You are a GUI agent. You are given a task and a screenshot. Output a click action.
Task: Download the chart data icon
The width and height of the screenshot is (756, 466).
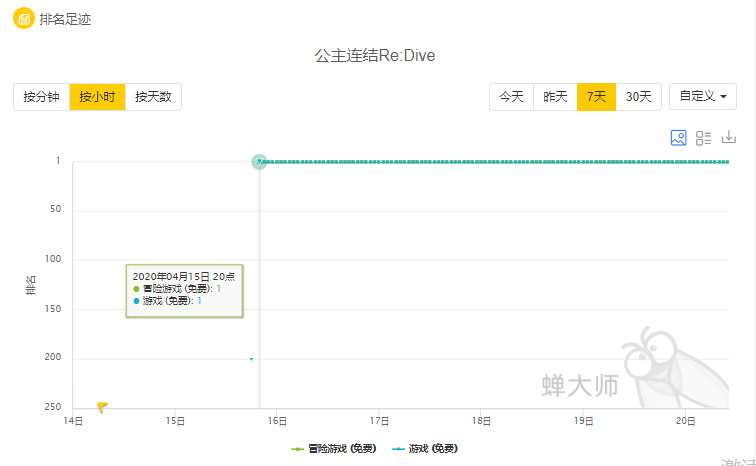point(729,137)
